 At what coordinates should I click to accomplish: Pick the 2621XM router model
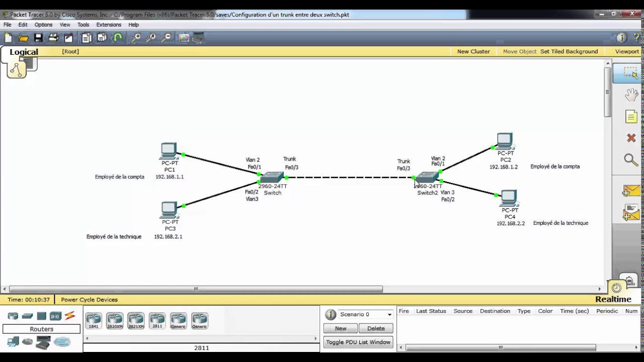(136, 320)
